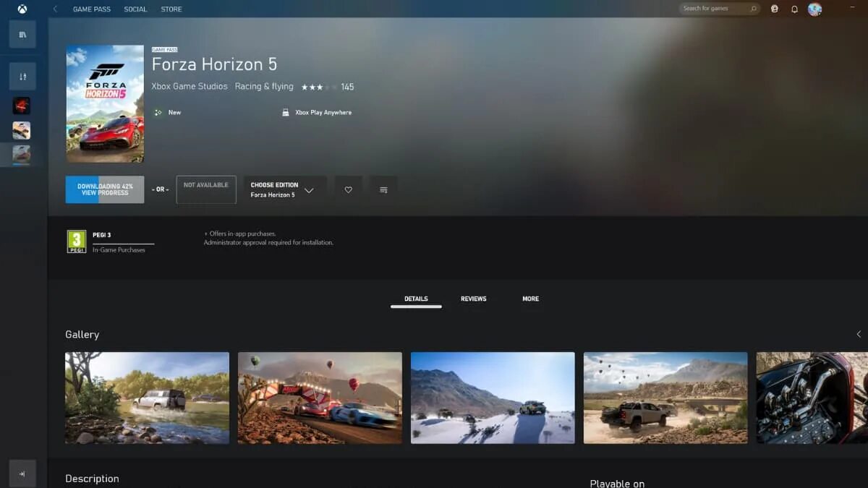Select the red-logo game in the sidebar
The width and height of the screenshot is (868, 488).
pos(22,106)
